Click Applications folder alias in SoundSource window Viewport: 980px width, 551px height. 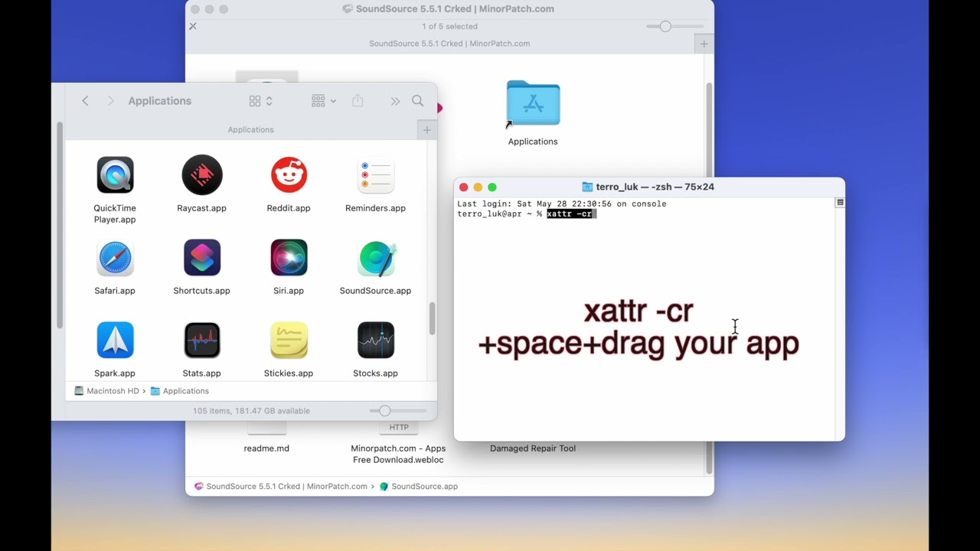click(533, 103)
